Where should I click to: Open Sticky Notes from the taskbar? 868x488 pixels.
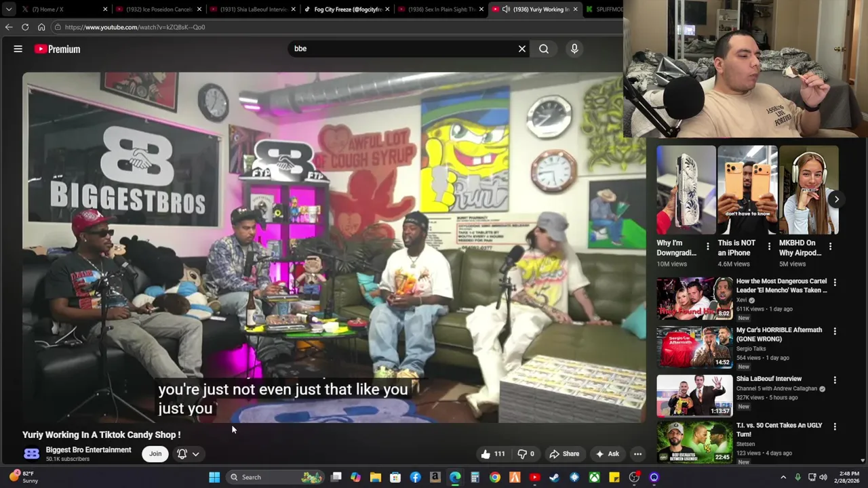coord(614,477)
